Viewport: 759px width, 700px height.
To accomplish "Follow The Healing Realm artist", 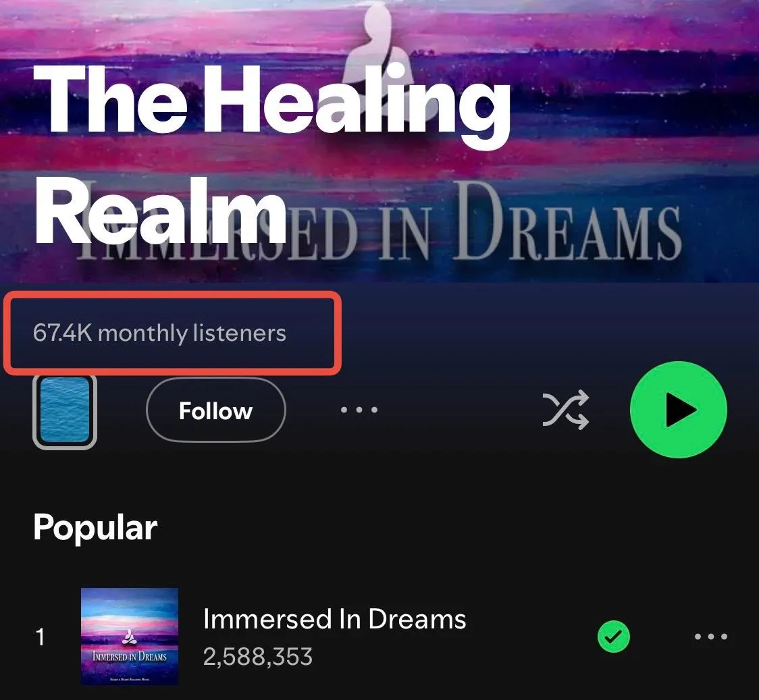I will tap(216, 410).
